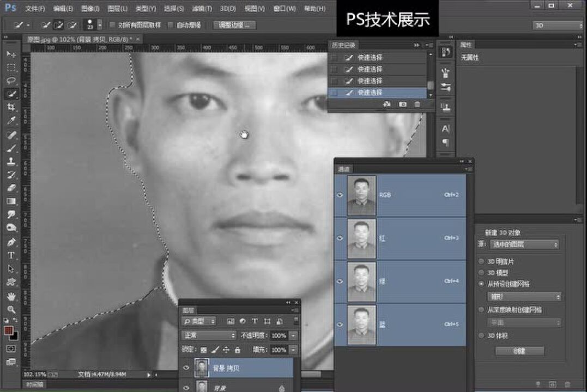Open the depth map shape dropdown
This screenshot has width=587, height=392.
[x=524, y=322]
